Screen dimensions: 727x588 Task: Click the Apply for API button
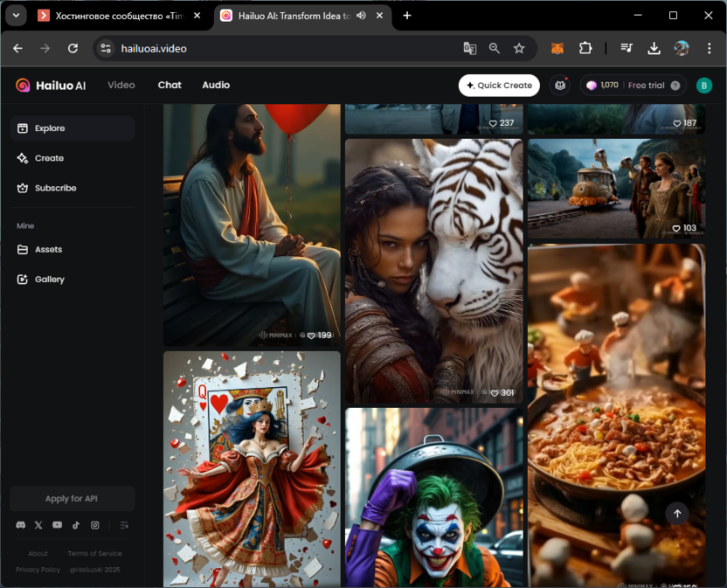pyautogui.click(x=72, y=499)
